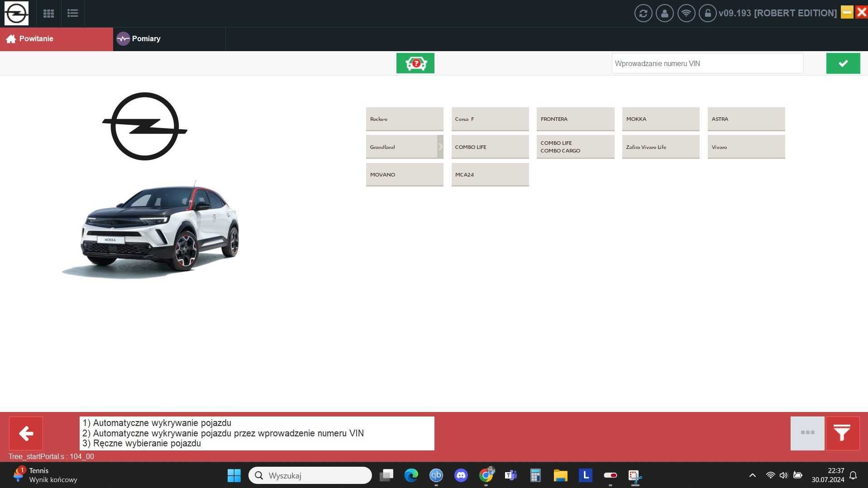This screenshot has width=868, height=488.
Task: Select COMBO LIFE COMBO CARGO model
Action: 575,147
